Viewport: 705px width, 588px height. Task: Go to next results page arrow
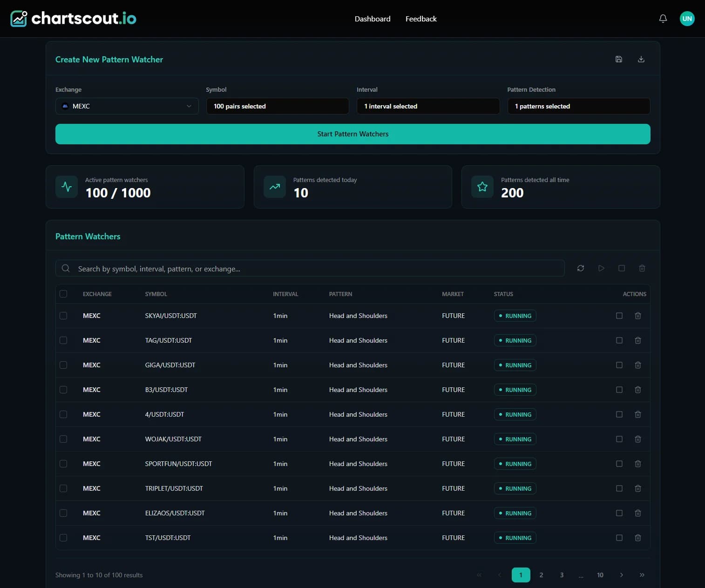pyautogui.click(x=622, y=575)
